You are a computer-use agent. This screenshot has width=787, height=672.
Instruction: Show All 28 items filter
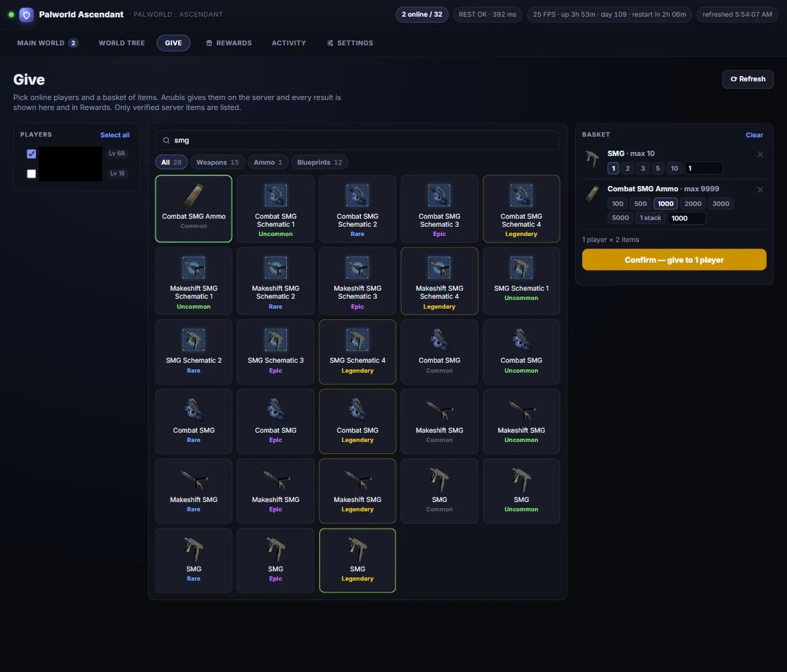pos(171,162)
